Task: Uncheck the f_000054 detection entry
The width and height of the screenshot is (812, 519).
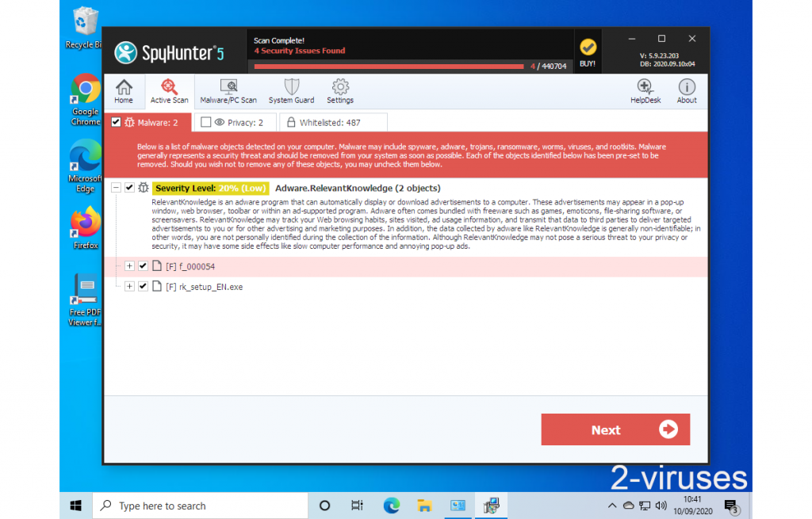Action: click(143, 266)
